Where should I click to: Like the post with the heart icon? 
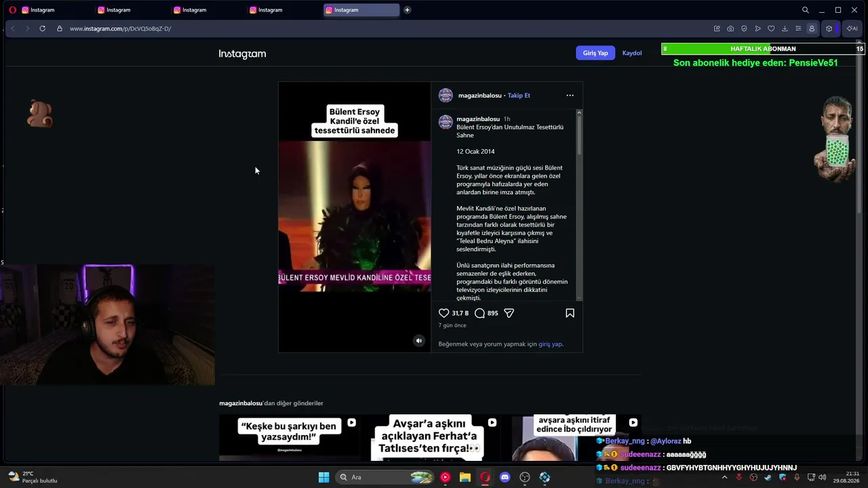click(x=443, y=313)
